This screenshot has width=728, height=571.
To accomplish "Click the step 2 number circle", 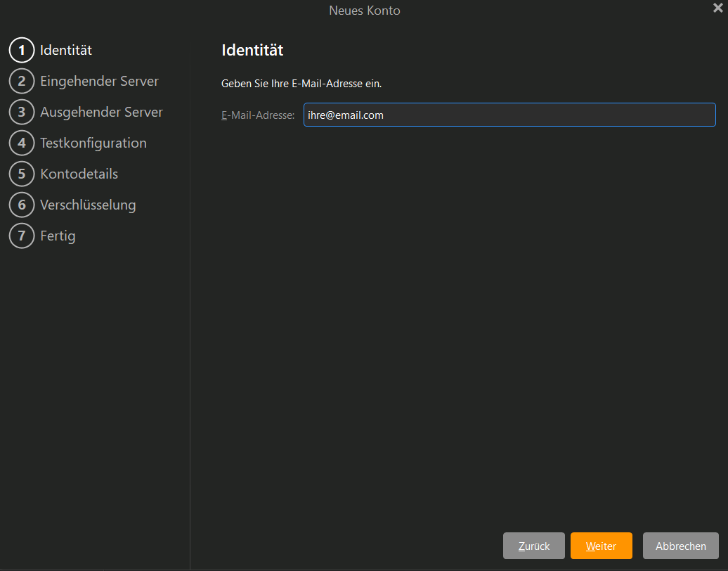I will (22, 82).
